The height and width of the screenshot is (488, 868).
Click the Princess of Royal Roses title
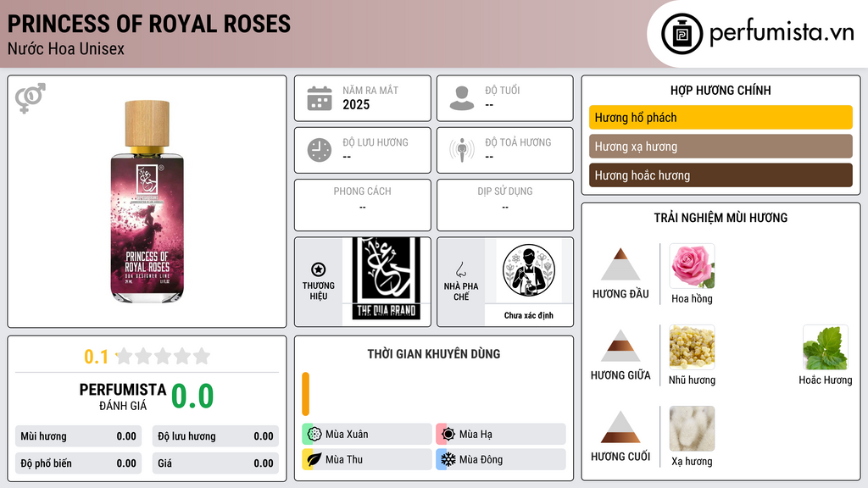(x=149, y=24)
